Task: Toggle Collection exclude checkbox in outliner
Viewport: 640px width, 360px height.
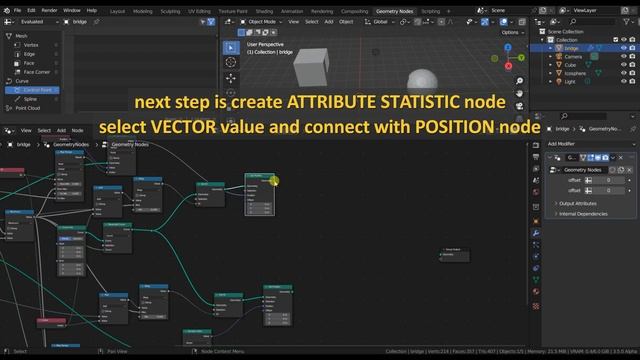Action: pos(616,40)
